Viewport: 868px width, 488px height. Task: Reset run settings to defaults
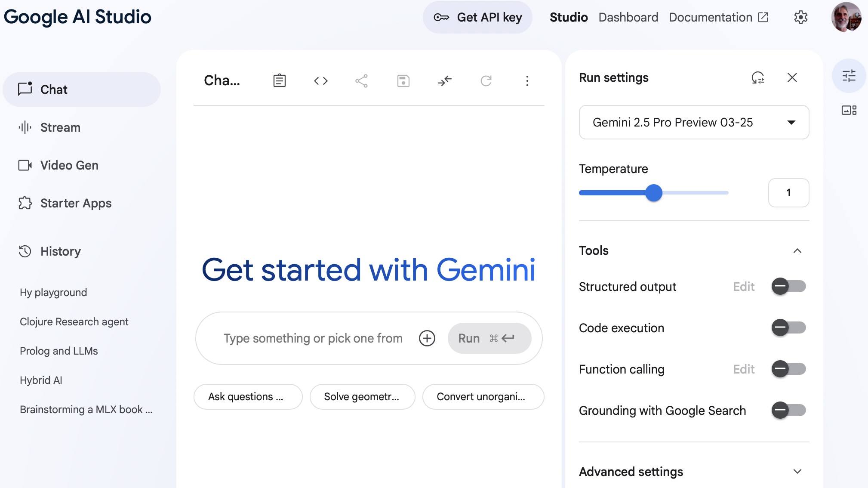pos(757,78)
